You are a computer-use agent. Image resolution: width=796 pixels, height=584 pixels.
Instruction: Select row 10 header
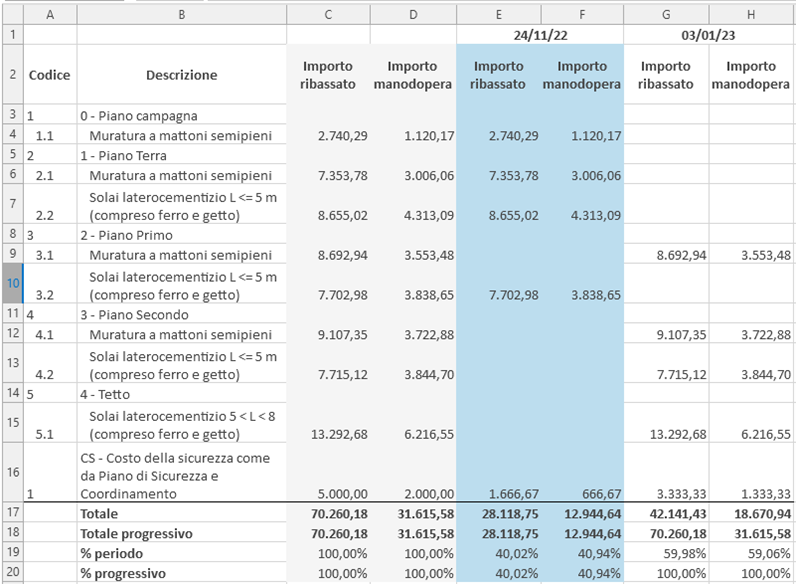tap(13, 283)
